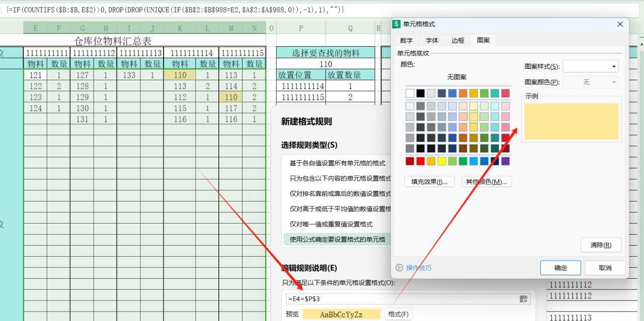Click cell containing 127
The image size is (644, 321).
tap(82, 75)
